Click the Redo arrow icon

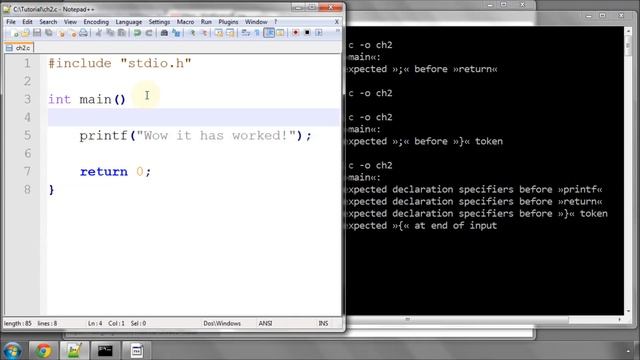(149, 33)
